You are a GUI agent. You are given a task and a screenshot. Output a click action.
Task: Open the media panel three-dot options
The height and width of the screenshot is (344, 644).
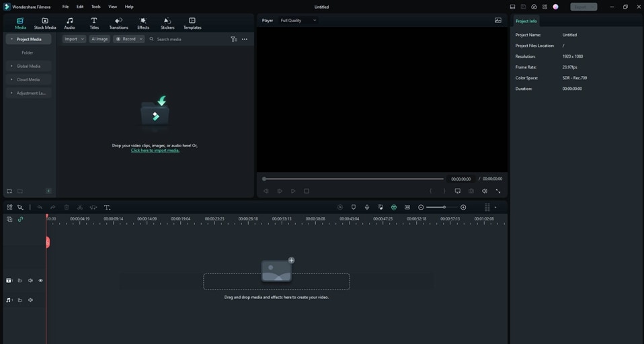[245, 39]
